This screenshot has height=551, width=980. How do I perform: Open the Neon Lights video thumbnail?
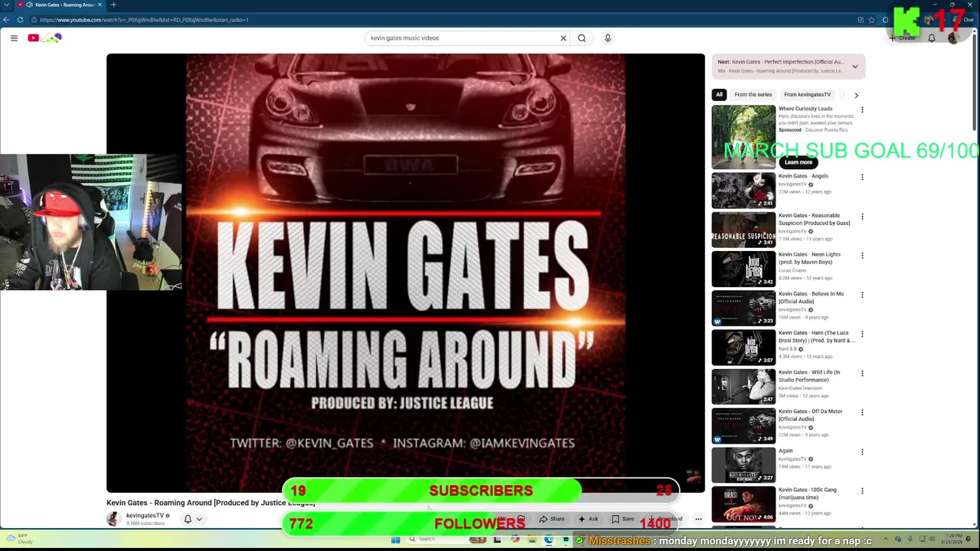coord(743,269)
